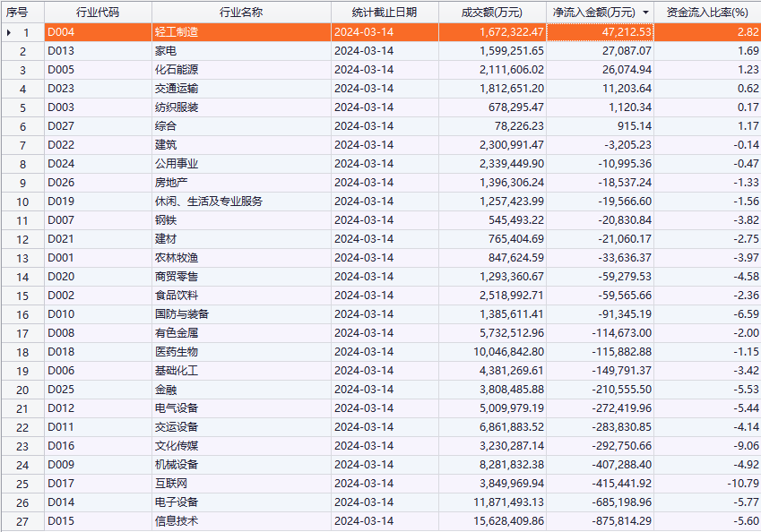Sort by 成交额(万元) column header
This screenshot has width=761, height=532.
491,13
